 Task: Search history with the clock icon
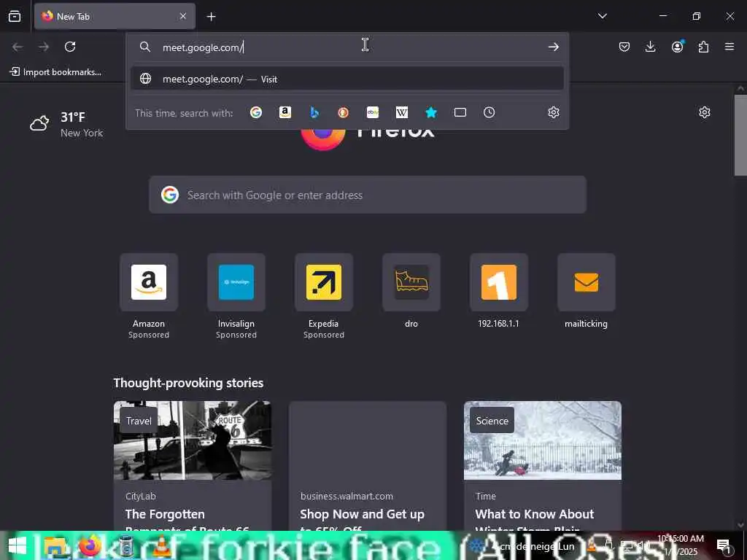coord(489,112)
